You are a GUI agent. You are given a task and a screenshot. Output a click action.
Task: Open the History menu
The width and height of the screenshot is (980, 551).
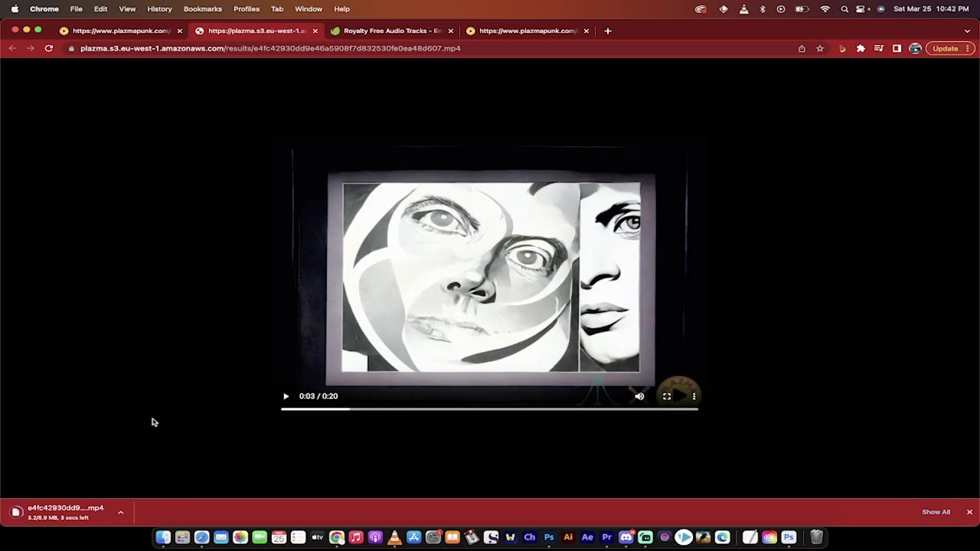(x=159, y=9)
